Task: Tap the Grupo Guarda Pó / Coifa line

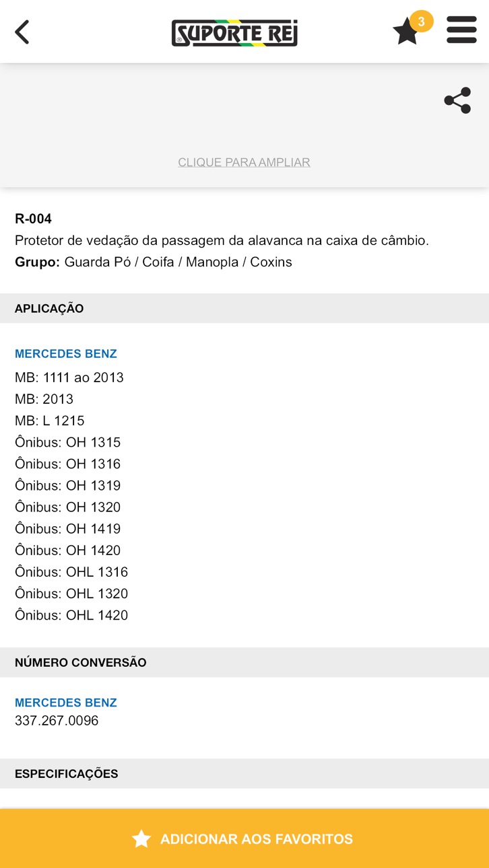Action: (154, 262)
